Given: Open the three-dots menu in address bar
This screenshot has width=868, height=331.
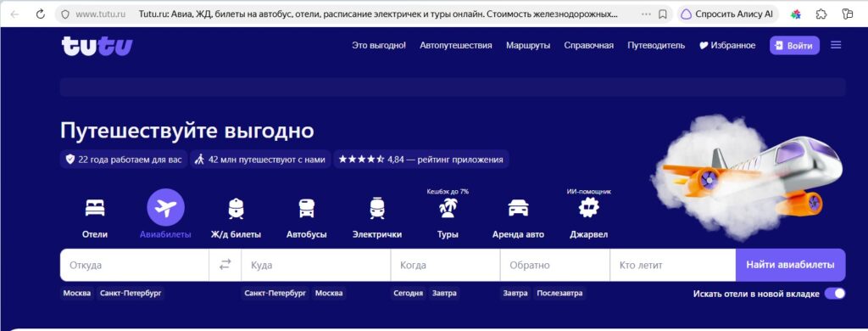Looking at the screenshot, I should click(x=646, y=14).
